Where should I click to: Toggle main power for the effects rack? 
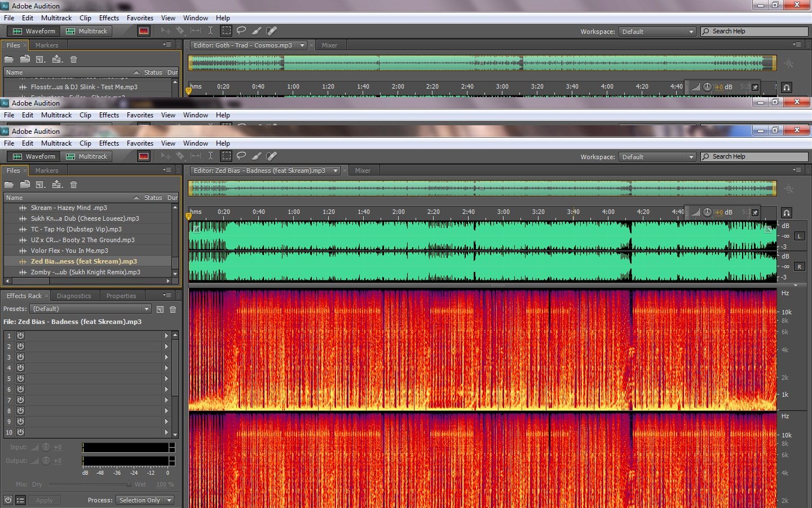[8, 500]
